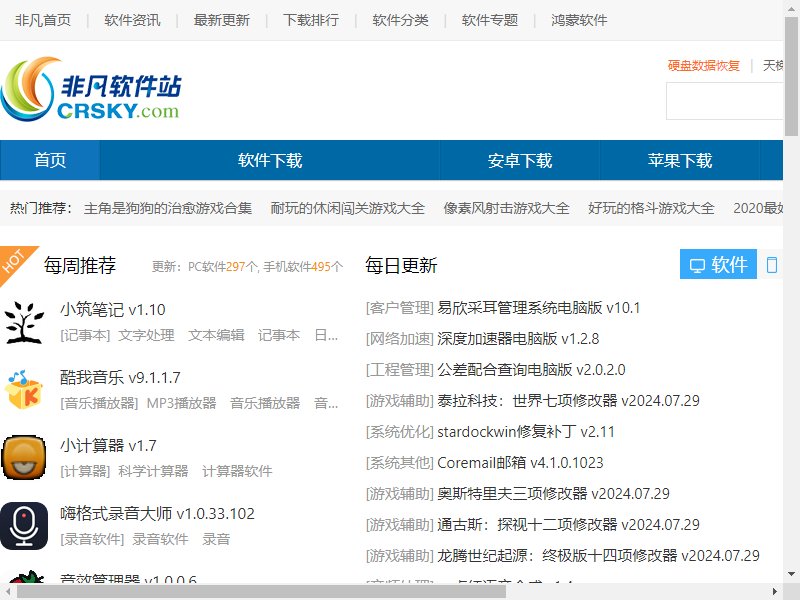Viewport: 800px width, 600px height.
Task: Click the [系统其他] category label
Action: tap(399, 462)
